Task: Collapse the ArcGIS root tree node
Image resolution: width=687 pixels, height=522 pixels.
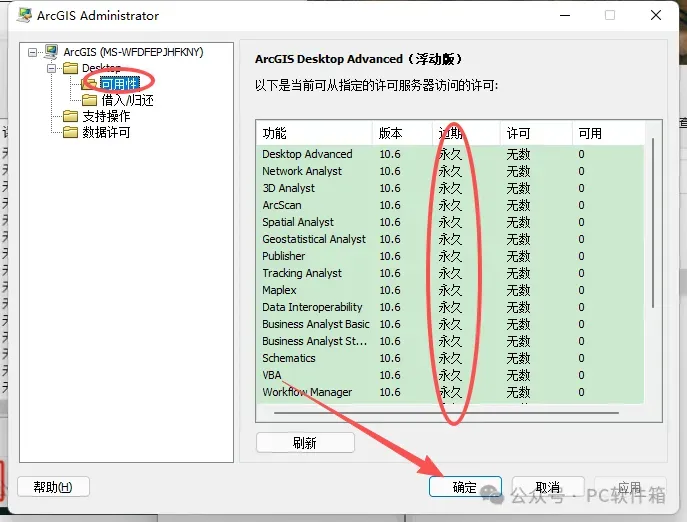Action: point(32,53)
